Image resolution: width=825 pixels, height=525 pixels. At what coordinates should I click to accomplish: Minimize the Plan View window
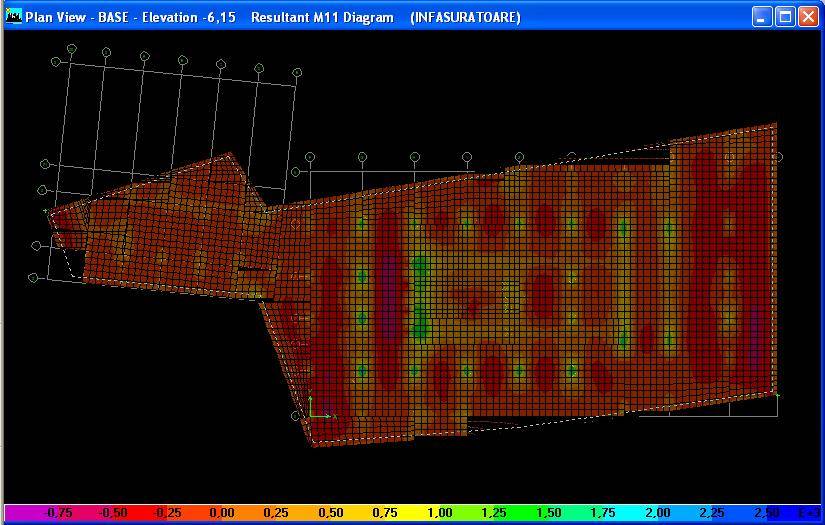point(762,17)
